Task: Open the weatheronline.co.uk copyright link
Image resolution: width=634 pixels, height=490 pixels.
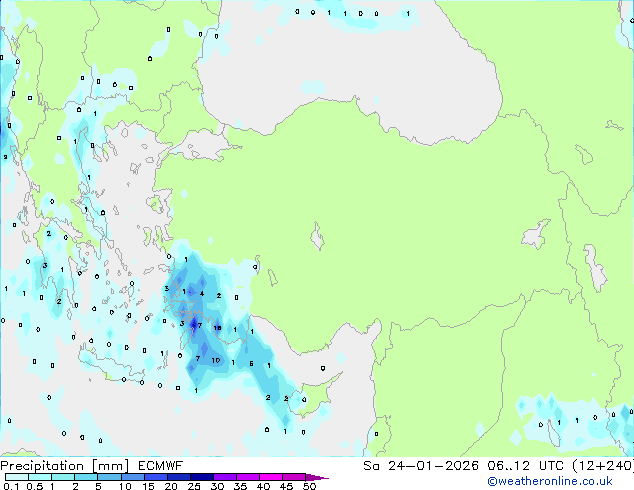Action: [550, 481]
